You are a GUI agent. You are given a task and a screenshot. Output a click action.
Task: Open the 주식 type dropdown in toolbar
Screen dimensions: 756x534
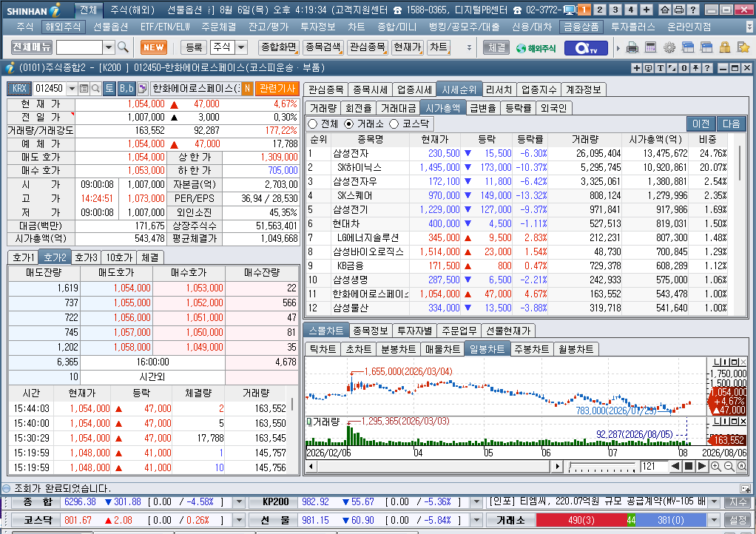241,47
